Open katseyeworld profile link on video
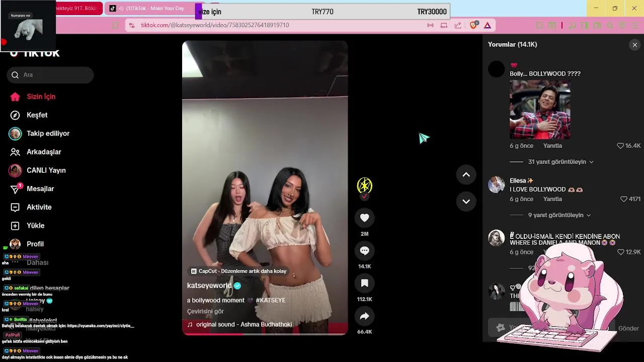This screenshot has width=644, height=362. point(209,286)
